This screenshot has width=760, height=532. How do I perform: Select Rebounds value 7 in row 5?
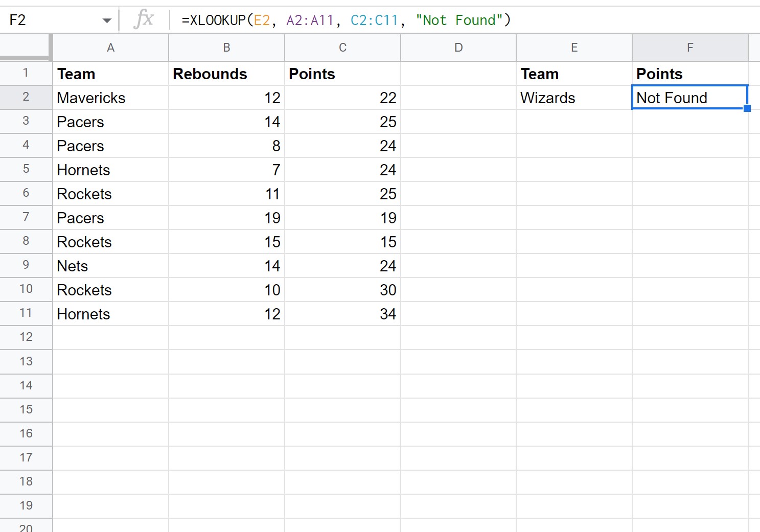pyautogui.click(x=227, y=170)
